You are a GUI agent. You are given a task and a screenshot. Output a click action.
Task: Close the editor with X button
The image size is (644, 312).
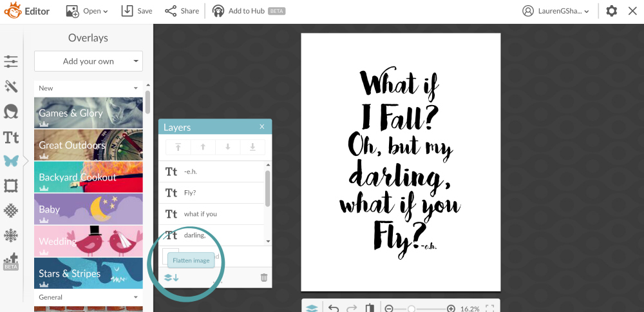pyautogui.click(x=632, y=11)
